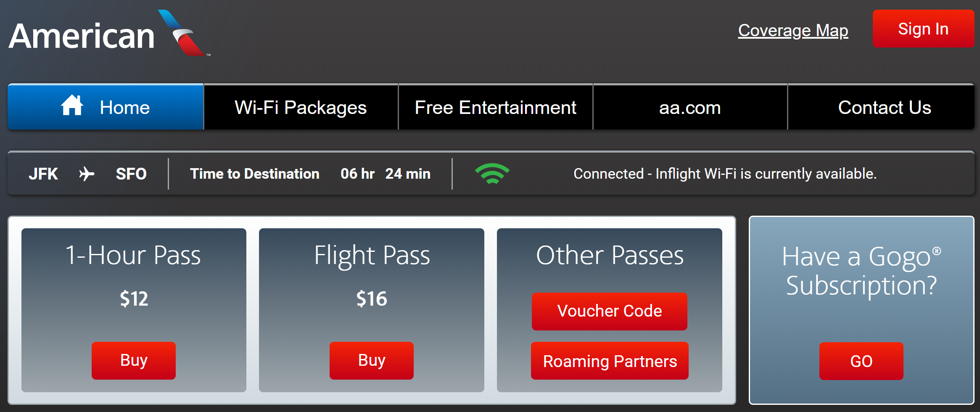This screenshot has height=412, width=980.
Task: Click the American Airlines flight symbol logo
Action: (x=183, y=34)
